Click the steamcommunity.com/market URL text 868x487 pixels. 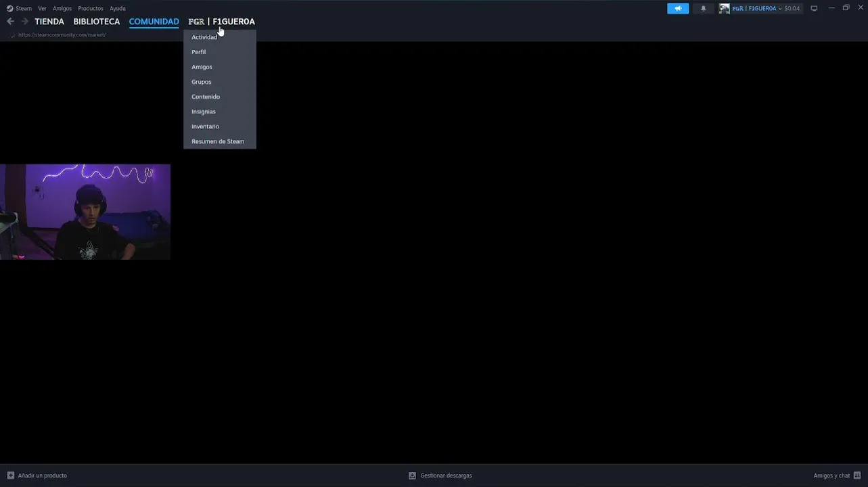tap(62, 34)
